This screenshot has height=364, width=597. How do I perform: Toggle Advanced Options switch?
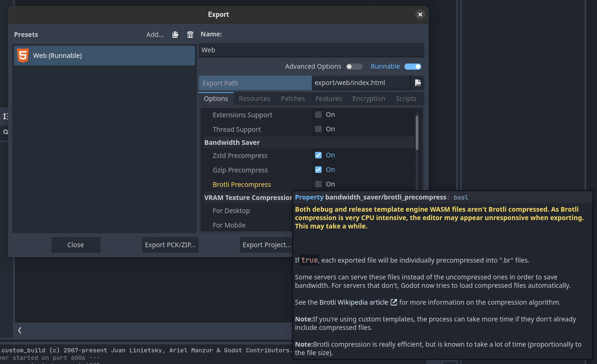point(354,66)
